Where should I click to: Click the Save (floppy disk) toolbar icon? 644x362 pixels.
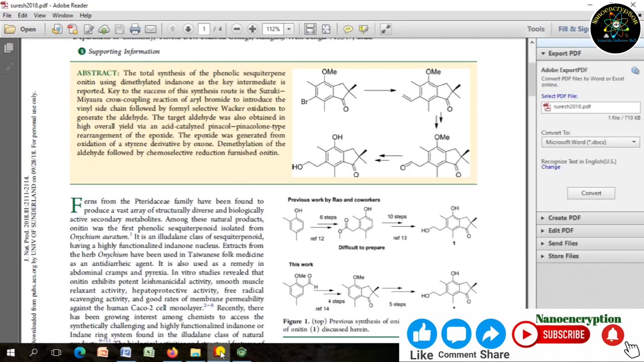pyautogui.click(x=119, y=29)
